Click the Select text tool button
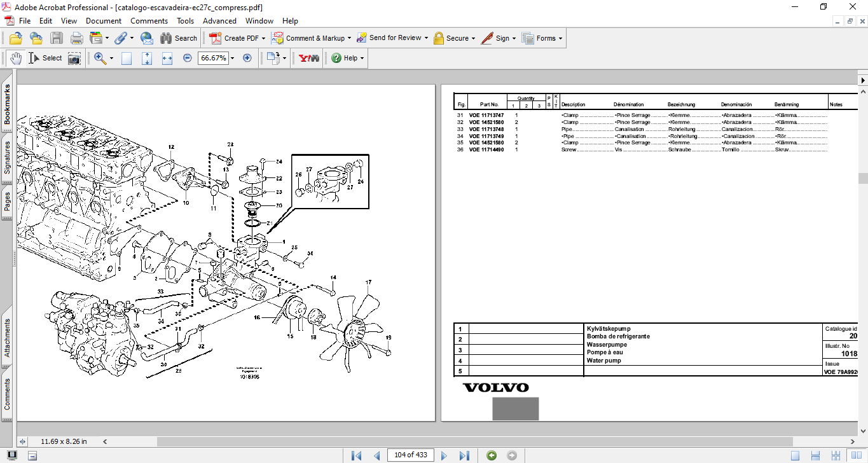The height and width of the screenshot is (463, 868). pos(46,58)
